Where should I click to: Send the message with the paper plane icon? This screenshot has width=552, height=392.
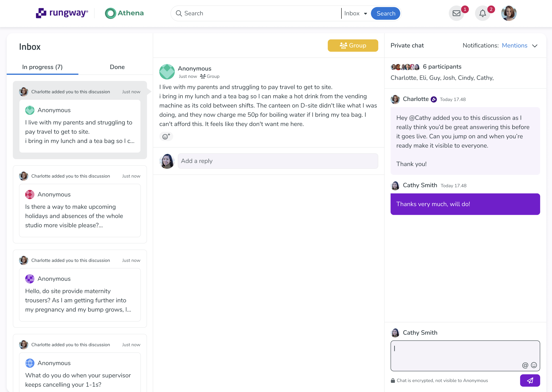(x=530, y=380)
